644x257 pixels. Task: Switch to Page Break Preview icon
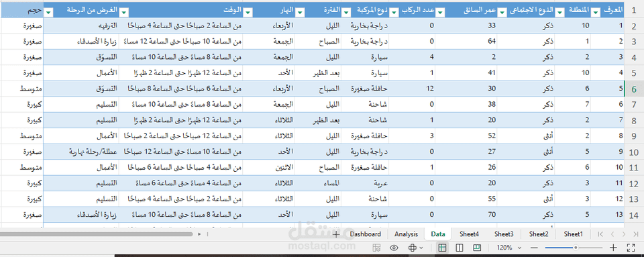click(477, 248)
